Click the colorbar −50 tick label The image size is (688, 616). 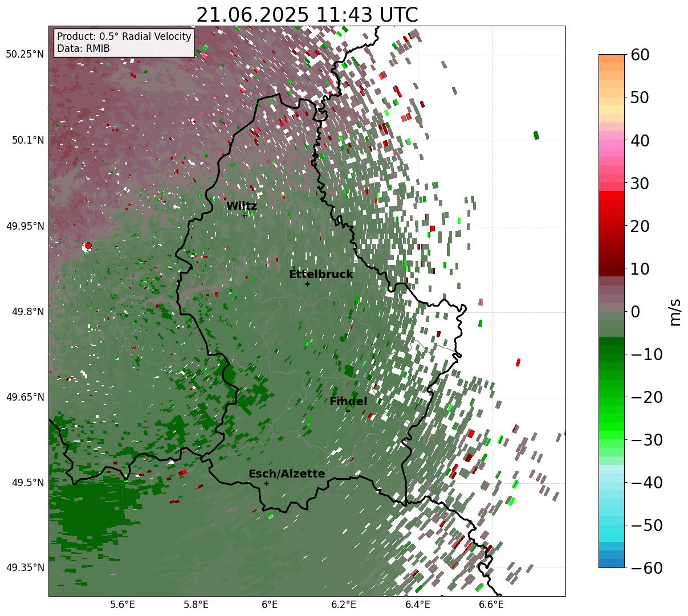(646, 525)
